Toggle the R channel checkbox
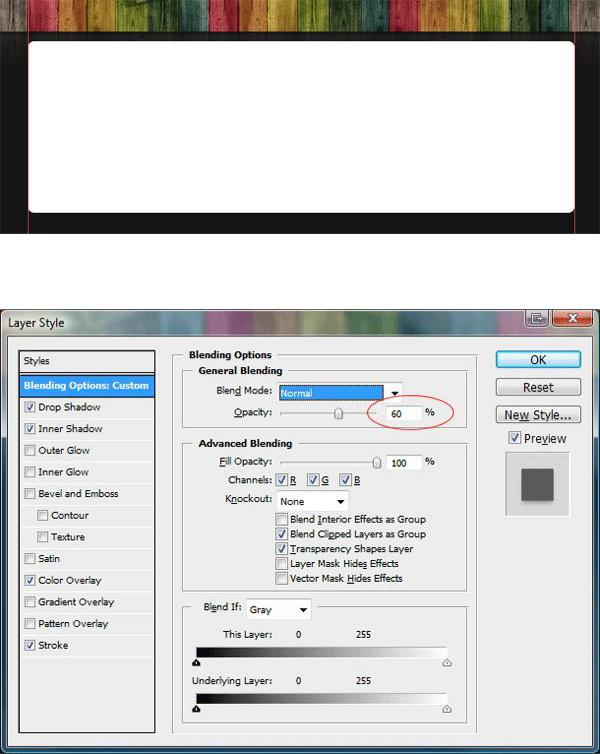Image resolution: width=600 pixels, height=754 pixels. point(282,480)
